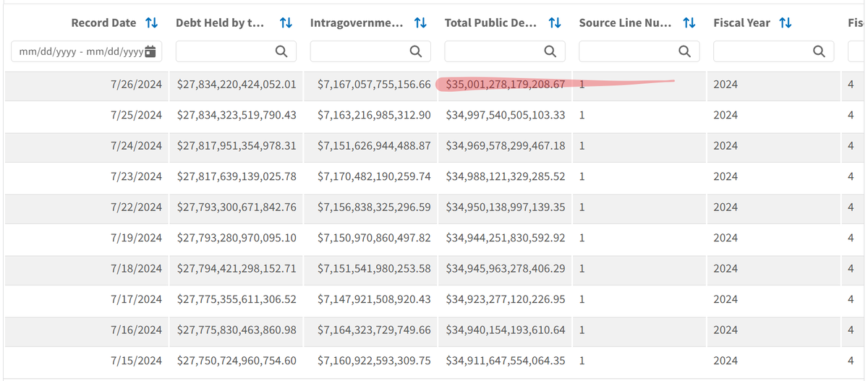
Task: Sort by Intragovernmental Holdings column arrows
Action: point(420,23)
